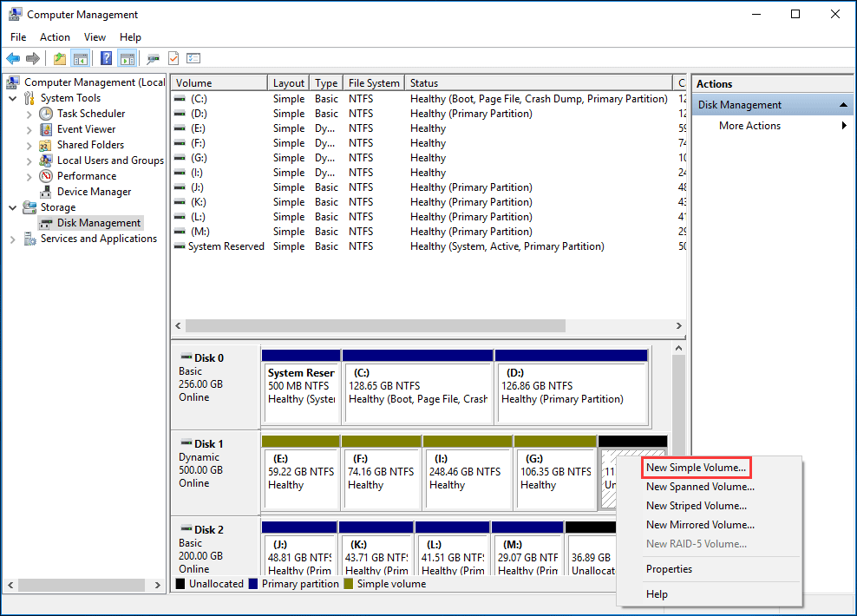Sort by the Layout column header
Viewport: 857px width, 616px height.
tap(288, 83)
